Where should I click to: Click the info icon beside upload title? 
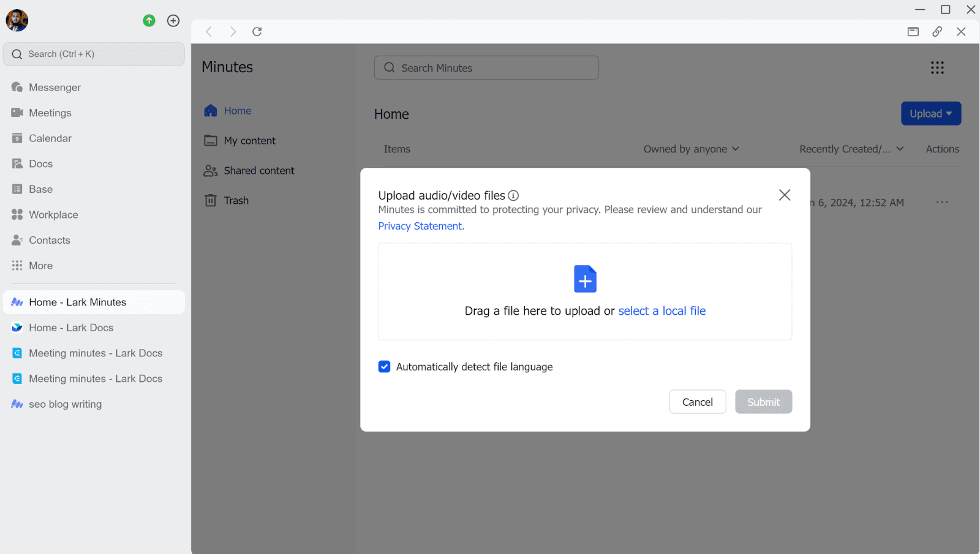click(513, 195)
